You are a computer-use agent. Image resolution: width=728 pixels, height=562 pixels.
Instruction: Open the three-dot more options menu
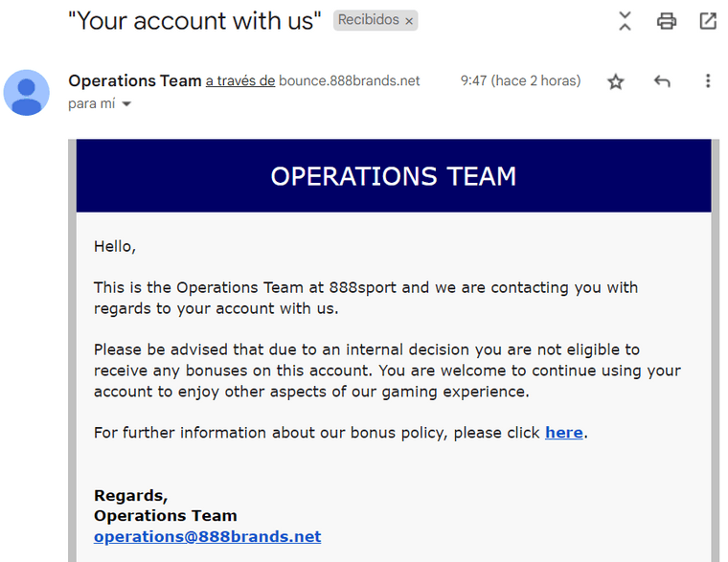point(708,80)
